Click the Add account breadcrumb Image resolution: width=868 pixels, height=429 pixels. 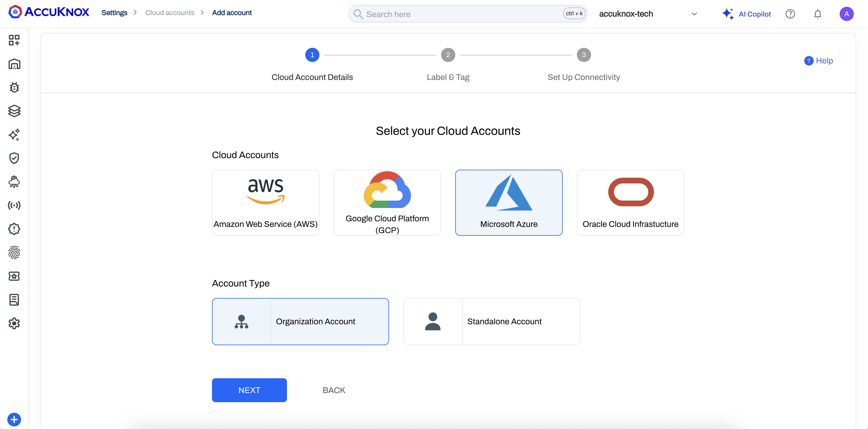tap(232, 12)
